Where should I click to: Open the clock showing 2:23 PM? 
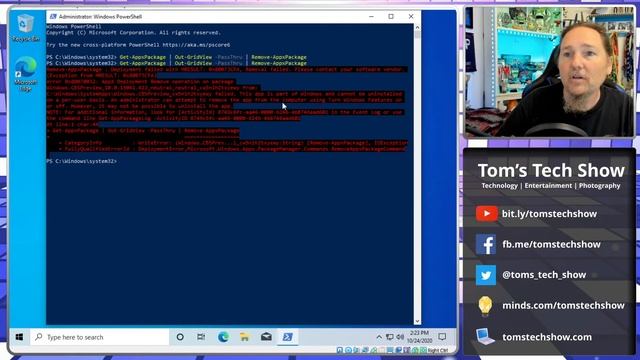click(x=420, y=337)
